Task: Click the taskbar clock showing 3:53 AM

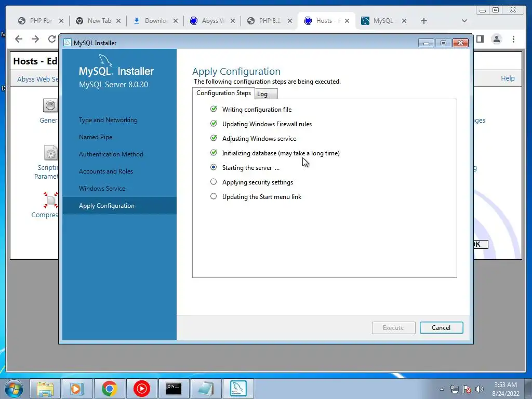Action: (x=506, y=389)
